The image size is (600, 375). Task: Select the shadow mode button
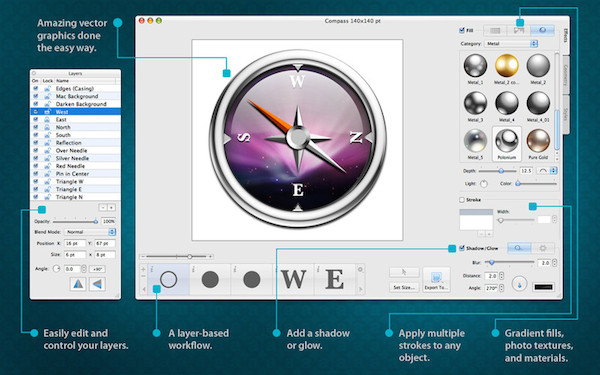coord(519,248)
